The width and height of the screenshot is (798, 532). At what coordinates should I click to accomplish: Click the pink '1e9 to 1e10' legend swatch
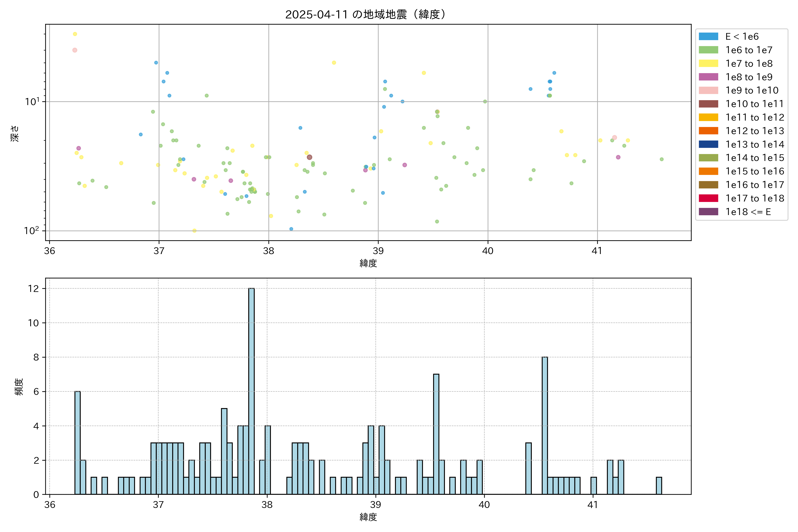coord(708,90)
